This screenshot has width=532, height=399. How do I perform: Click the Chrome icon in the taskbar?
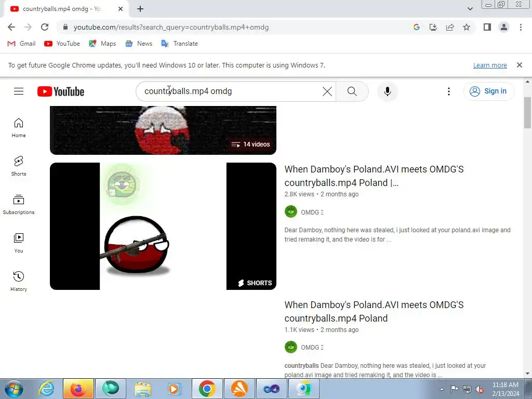[207, 389]
